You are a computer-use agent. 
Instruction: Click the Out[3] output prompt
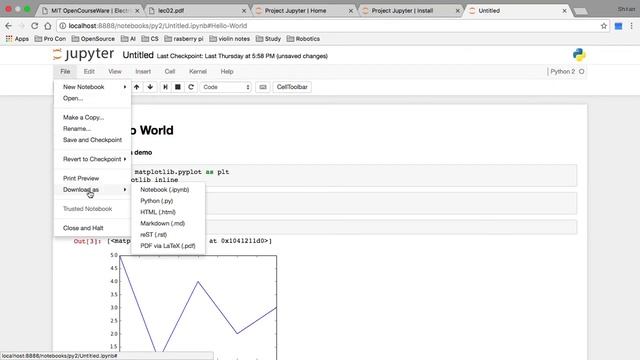point(87,241)
